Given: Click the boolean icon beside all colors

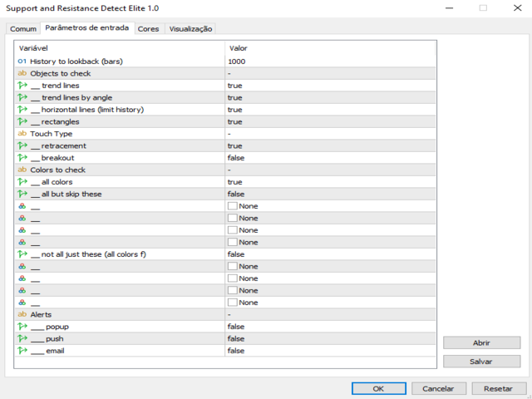Looking at the screenshot, I should click(x=22, y=182).
